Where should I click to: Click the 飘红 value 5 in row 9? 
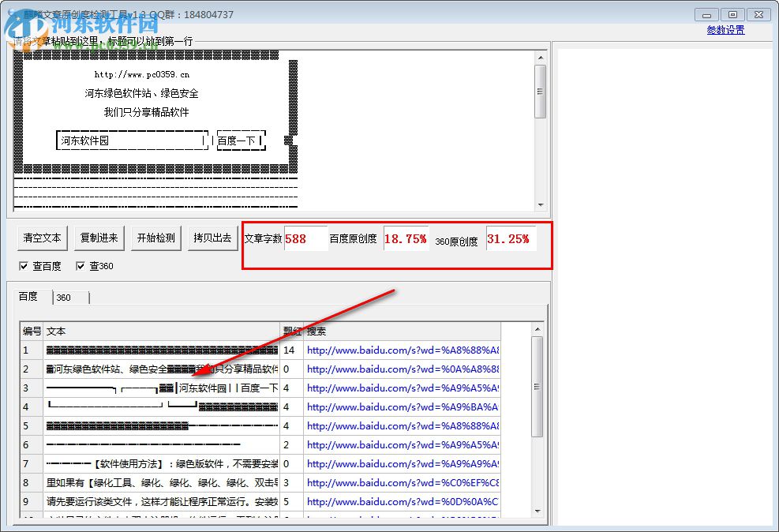coord(287,502)
